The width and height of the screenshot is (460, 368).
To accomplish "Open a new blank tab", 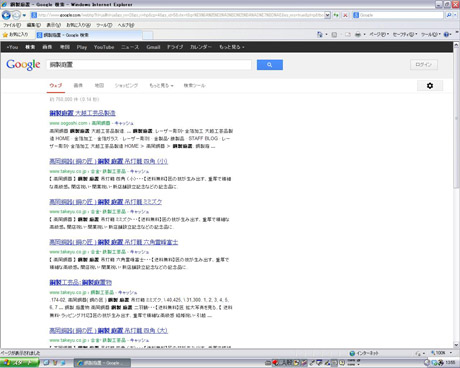I will [x=148, y=35].
